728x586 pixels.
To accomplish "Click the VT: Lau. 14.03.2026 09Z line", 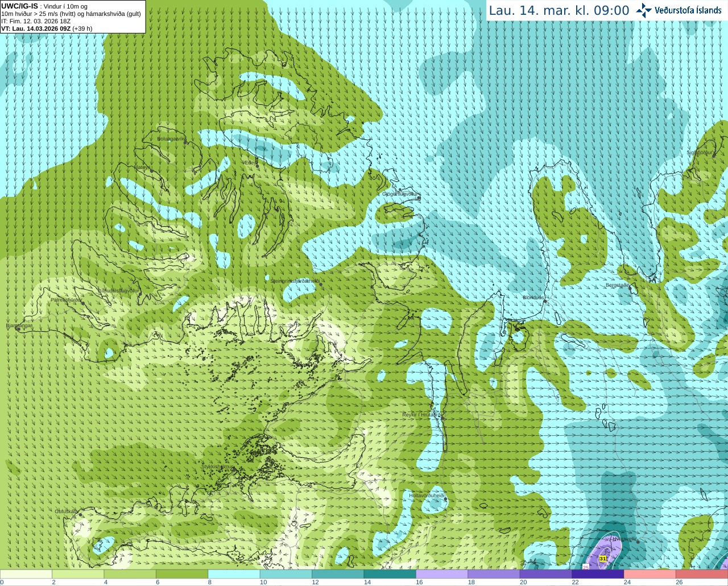I will click(47, 28).
